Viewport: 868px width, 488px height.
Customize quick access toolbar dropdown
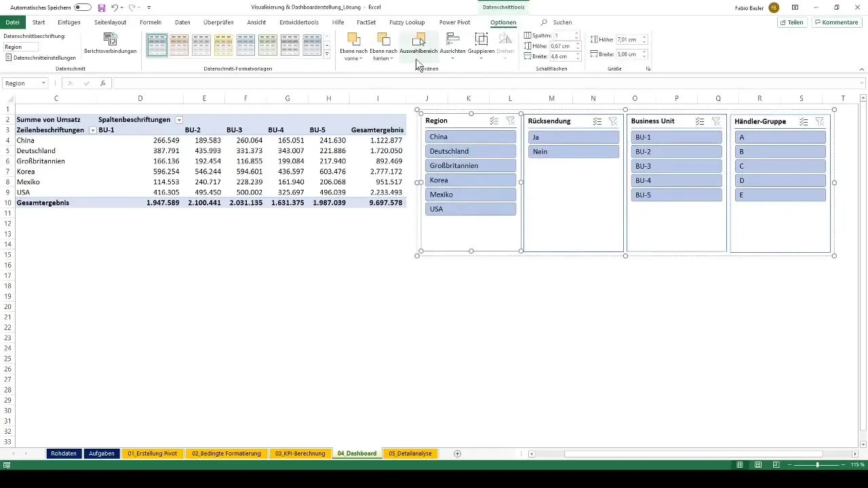tap(149, 7)
